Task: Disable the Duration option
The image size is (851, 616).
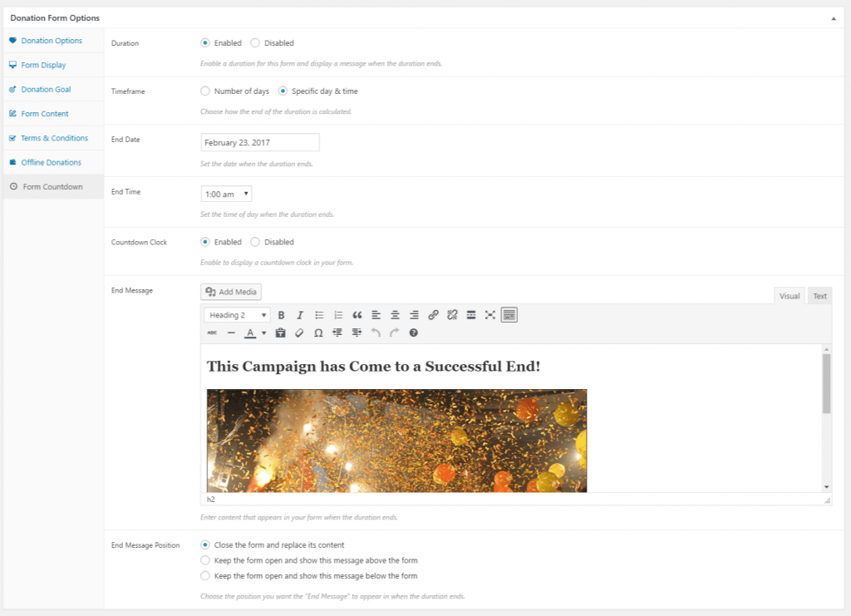Action: [255, 43]
